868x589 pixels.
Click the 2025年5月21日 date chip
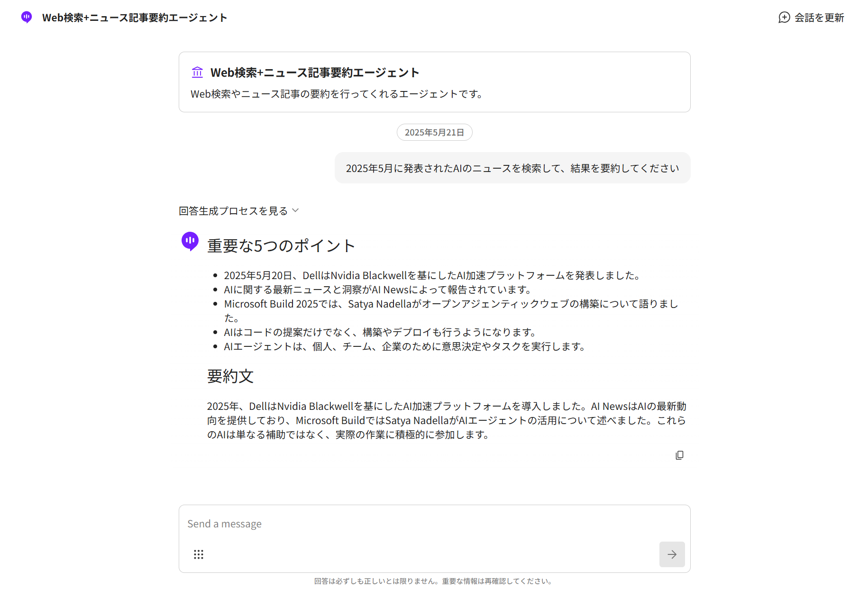[x=434, y=132]
